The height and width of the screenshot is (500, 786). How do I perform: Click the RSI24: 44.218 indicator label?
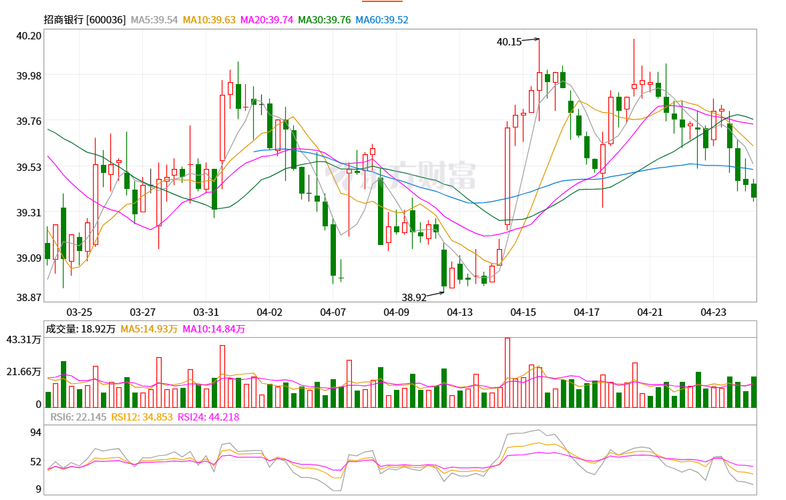click(x=209, y=417)
